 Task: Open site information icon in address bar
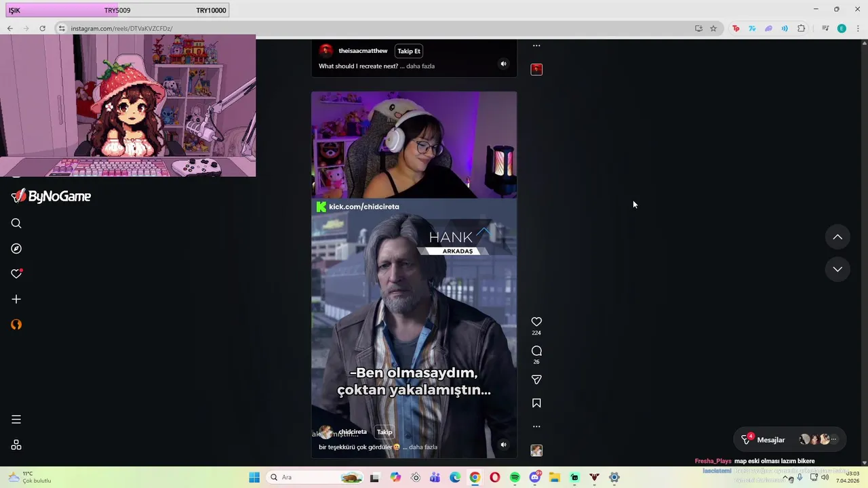pyautogui.click(x=62, y=28)
